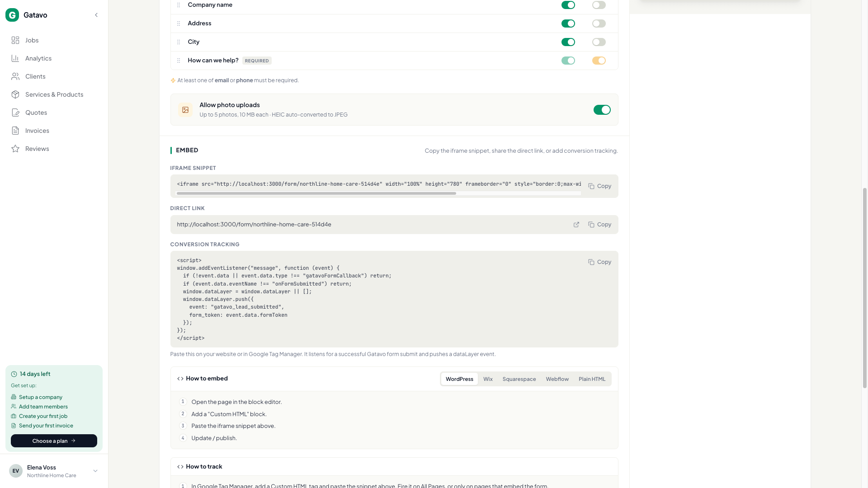Click the Gatavo logo icon
868x488 pixels.
coord(12,15)
